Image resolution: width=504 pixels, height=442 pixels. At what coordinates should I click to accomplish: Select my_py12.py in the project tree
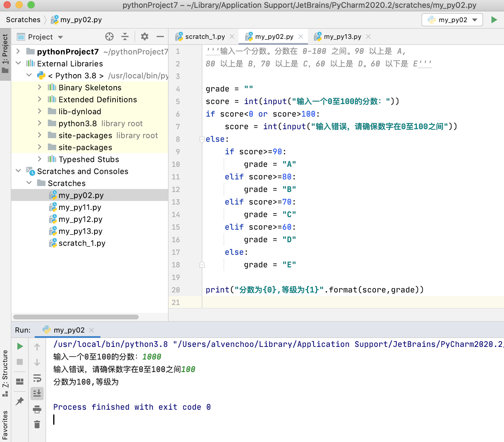coord(90,219)
